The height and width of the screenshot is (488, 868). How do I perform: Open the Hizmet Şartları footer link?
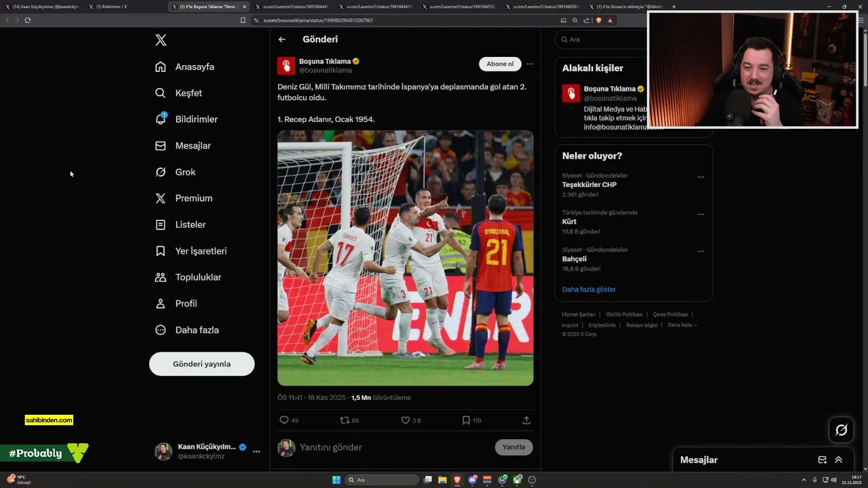click(578, 314)
